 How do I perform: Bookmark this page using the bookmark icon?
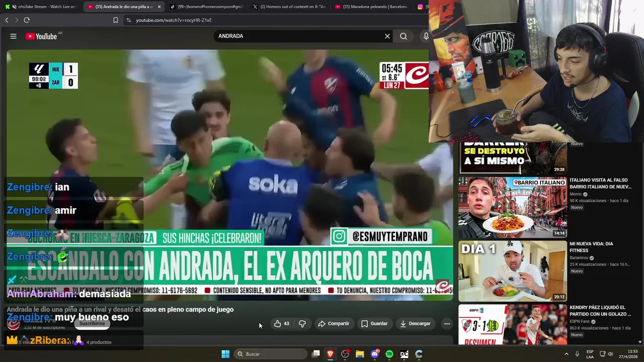[x=116, y=20]
